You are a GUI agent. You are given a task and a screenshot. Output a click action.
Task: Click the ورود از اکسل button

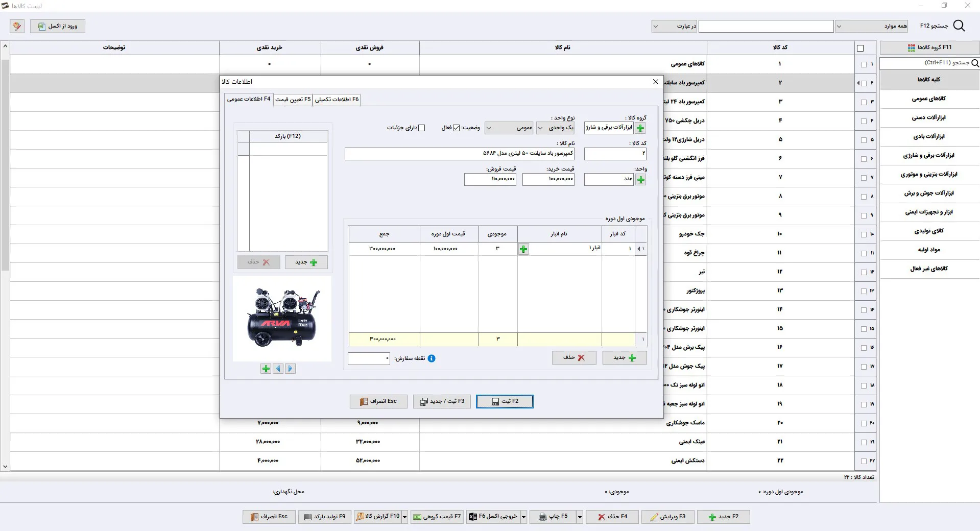57,26
